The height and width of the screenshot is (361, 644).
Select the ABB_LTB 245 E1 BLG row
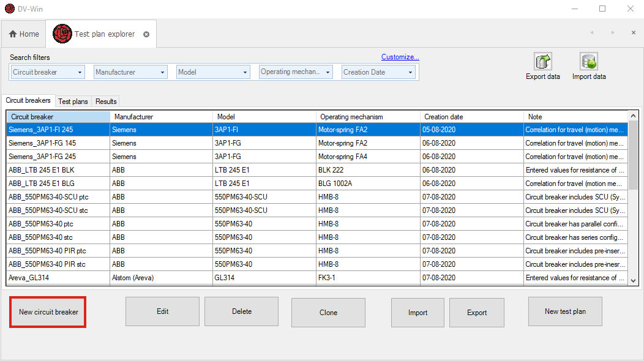click(317, 184)
